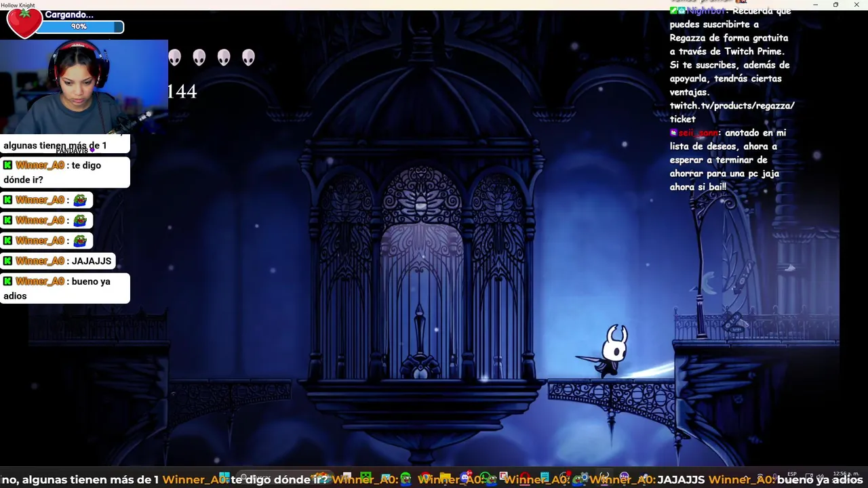This screenshot has width=868, height=488.
Task: Click the 'te digo dónde ir?' chat message
Action: (x=65, y=172)
